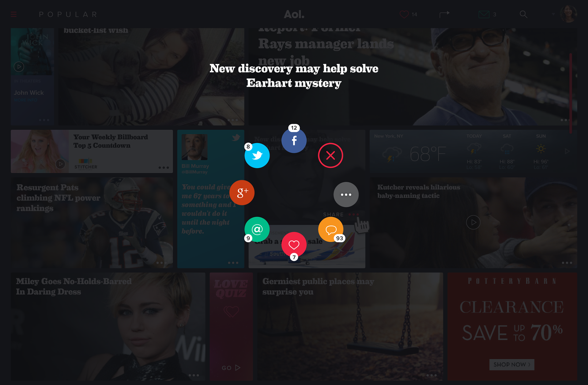Viewport: 588px width, 385px height.
Task: Share by email with the @ button
Action: point(257,229)
